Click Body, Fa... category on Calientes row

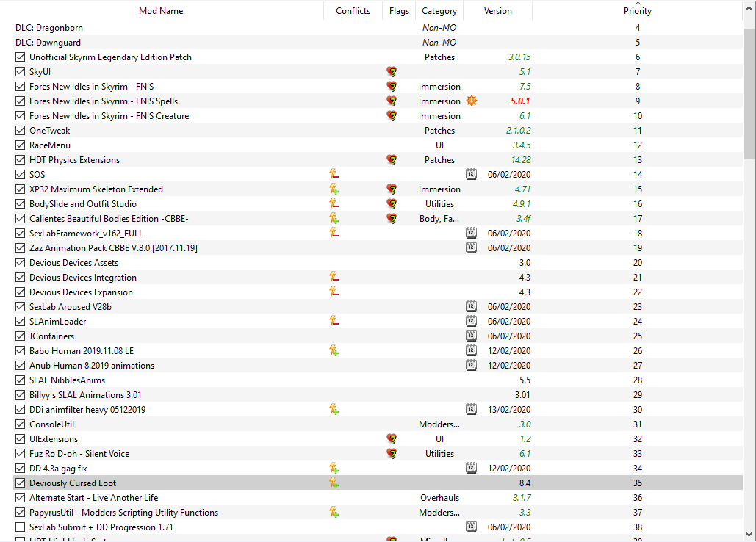click(x=439, y=219)
